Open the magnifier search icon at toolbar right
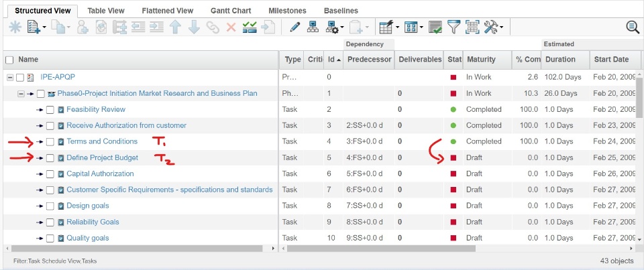 (x=632, y=27)
